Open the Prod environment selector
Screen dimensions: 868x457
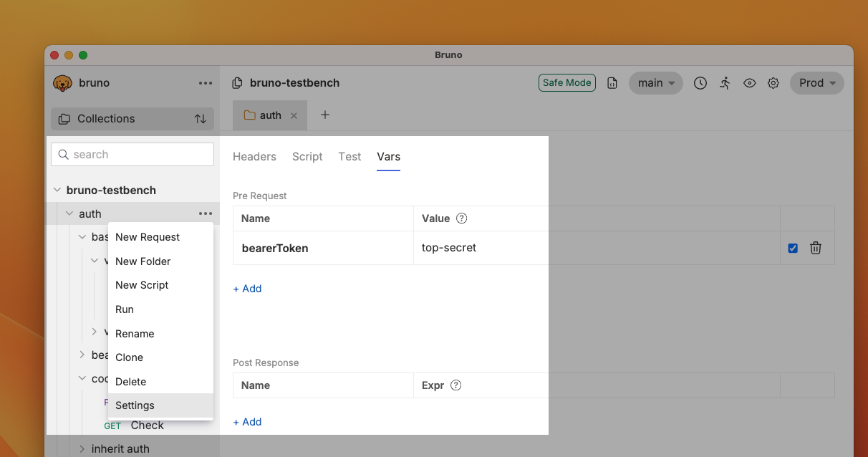click(816, 82)
